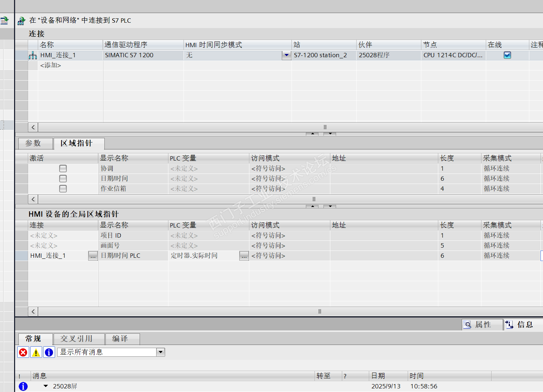The width and height of the screenshot is (543, 392).
Task: Select the 25028屏 message row text
Action: 65,386
